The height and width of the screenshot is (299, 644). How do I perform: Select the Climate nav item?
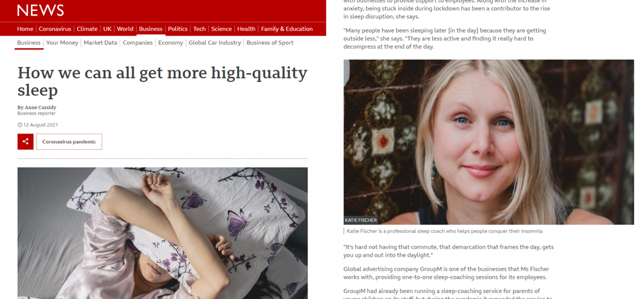[x=87, y=29]
